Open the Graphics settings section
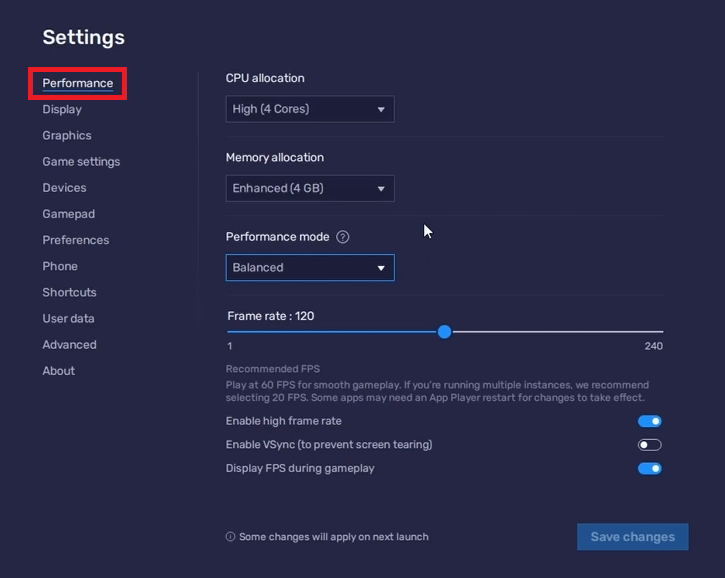The width and height of the screenshot is (725, 578). tap(67, 135)
